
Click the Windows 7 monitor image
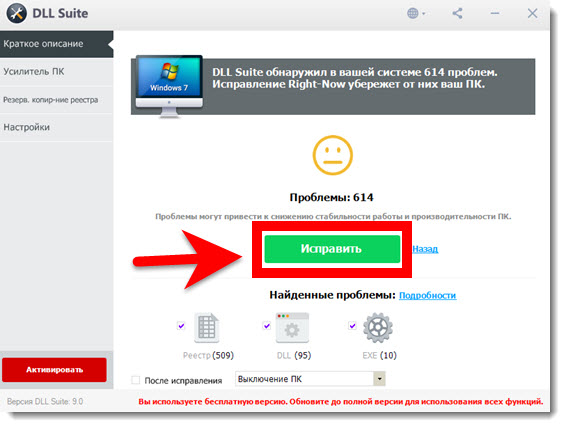click(169, 86)
